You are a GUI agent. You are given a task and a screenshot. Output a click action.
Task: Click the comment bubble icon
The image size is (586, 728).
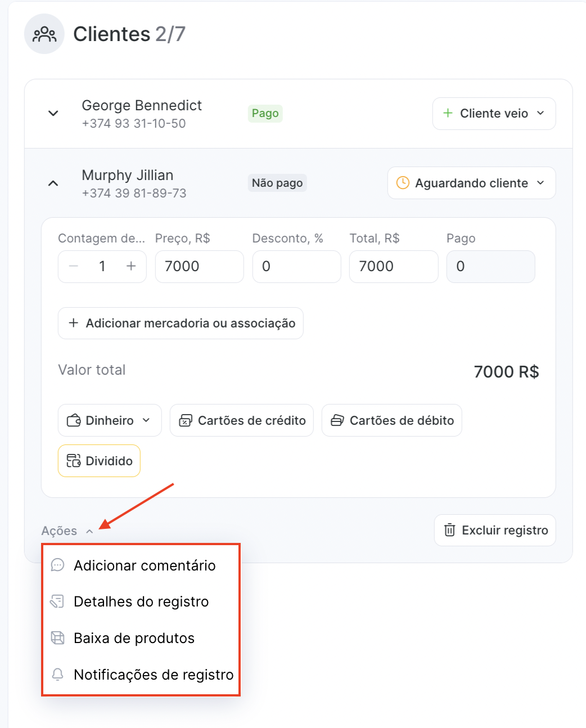tap(57, 565)
